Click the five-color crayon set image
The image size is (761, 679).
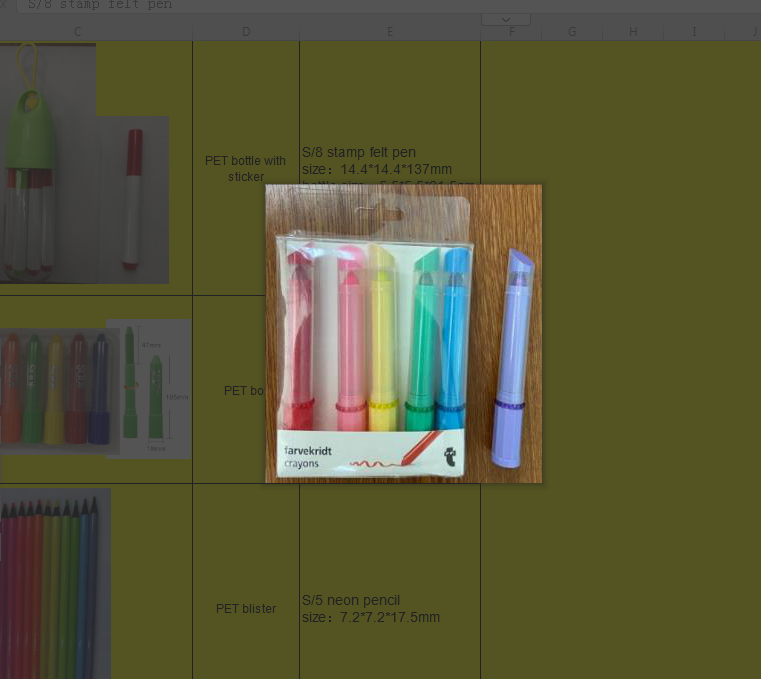click(59, 391)
